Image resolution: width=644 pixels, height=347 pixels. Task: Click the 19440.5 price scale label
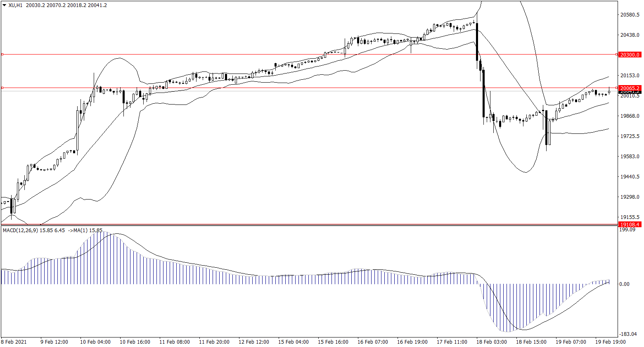coord(630,177)
